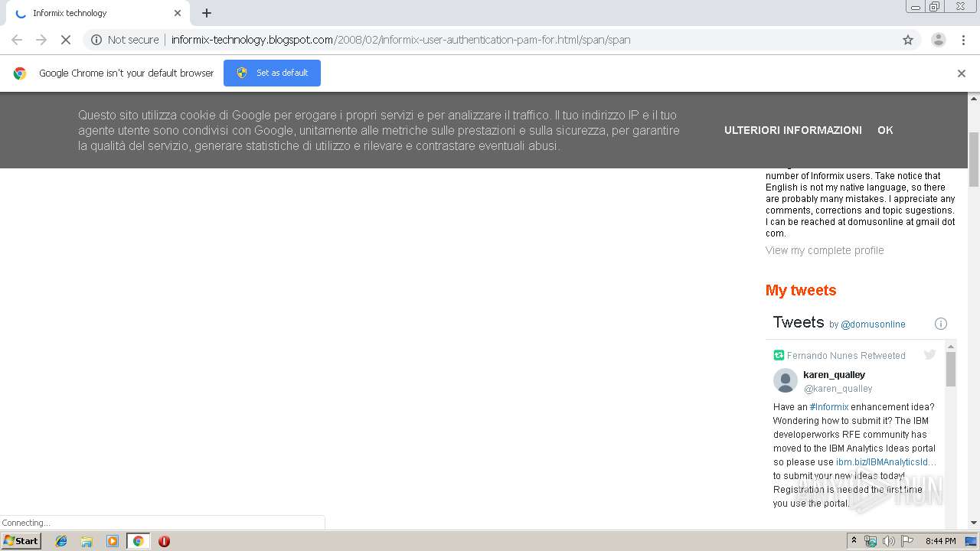
Task: Open the volume speaker tray icon
Action: pyautogui.click(x=888, y=541)
